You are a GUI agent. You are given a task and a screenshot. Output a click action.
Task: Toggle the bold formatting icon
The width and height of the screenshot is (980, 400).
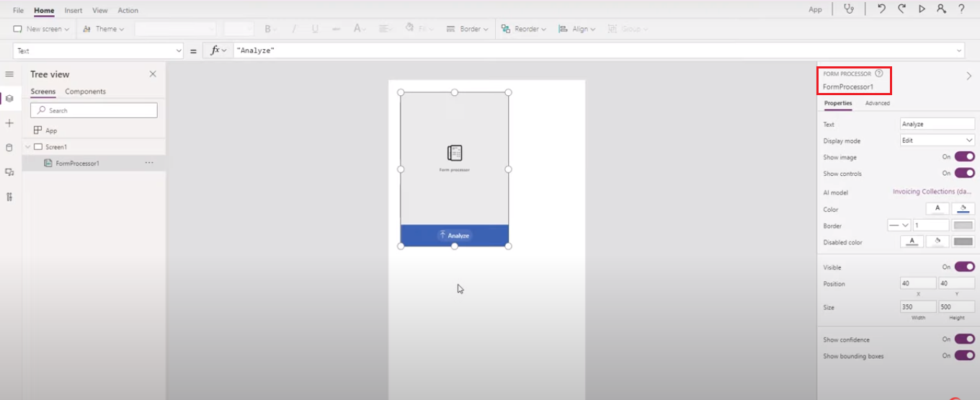pos(268,29)
